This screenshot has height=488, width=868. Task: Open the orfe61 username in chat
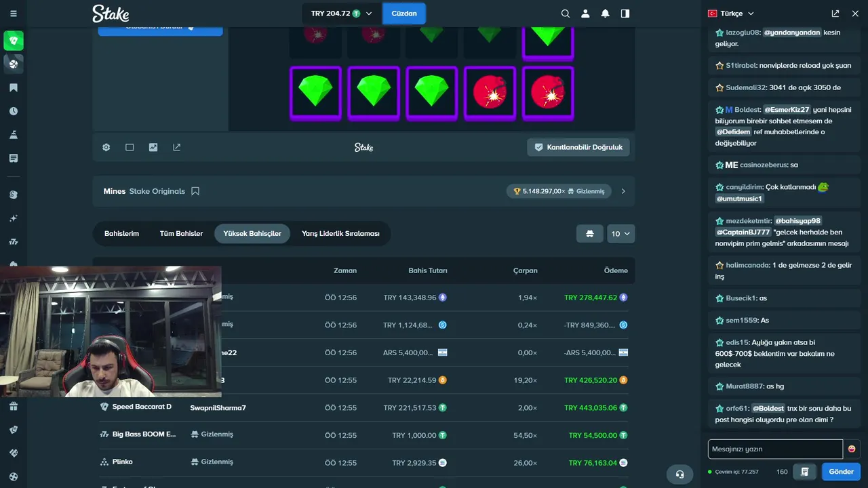click(x=736, y=409)
